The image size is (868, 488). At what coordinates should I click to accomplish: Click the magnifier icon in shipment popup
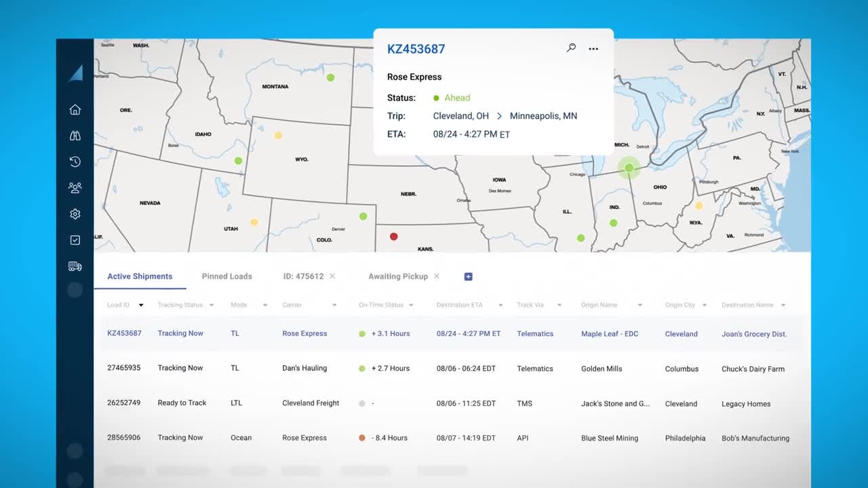click(572, 48)
